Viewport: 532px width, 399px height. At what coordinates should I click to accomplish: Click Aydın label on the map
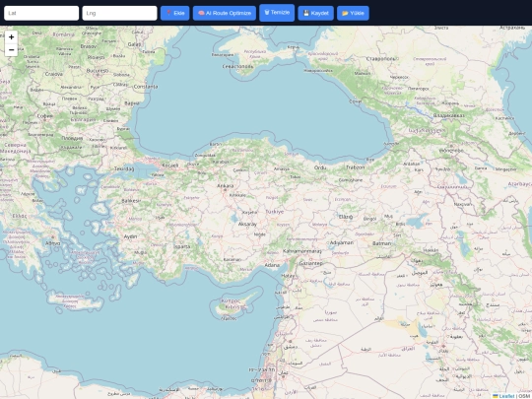click(x=130, y=236)
